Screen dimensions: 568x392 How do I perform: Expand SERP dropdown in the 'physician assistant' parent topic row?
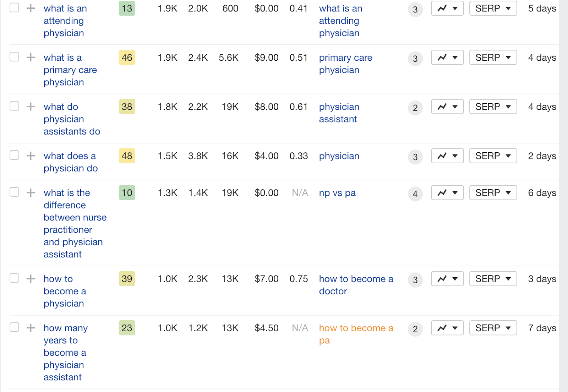pyautogui.click(x=493, y=107)
